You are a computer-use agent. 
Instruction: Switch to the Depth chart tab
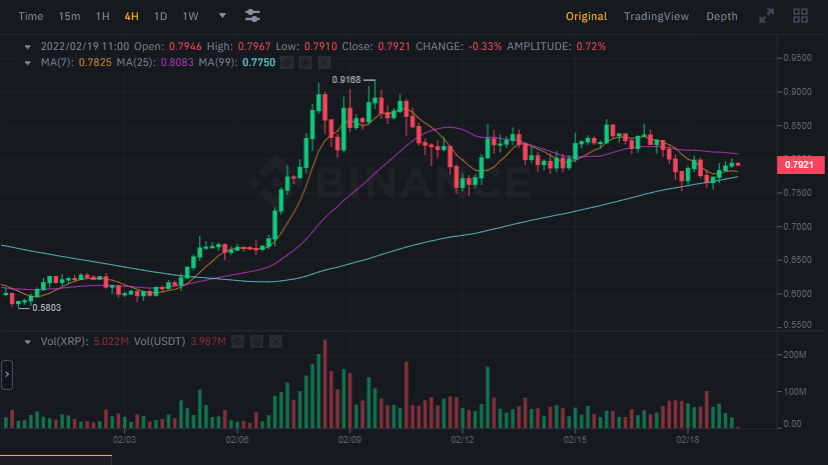(x=722, y=16)
